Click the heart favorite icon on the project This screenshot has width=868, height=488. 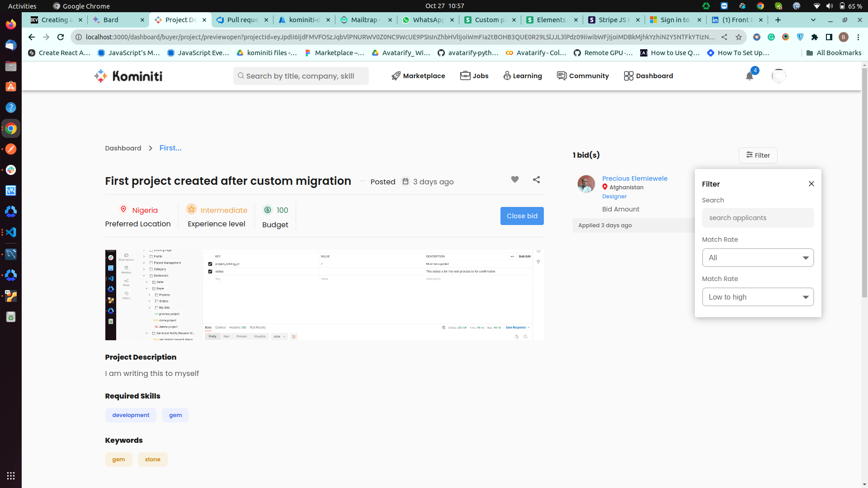click(x=514, y=179)
